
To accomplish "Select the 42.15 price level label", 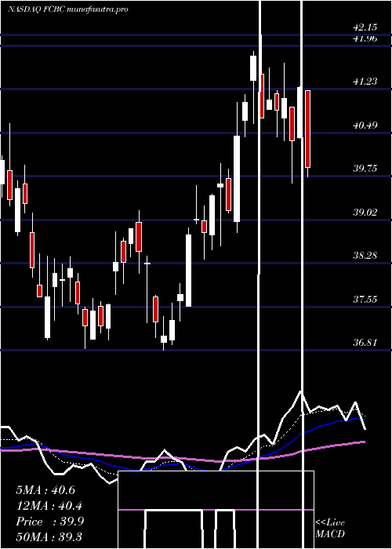I will [x=365, y=27].
